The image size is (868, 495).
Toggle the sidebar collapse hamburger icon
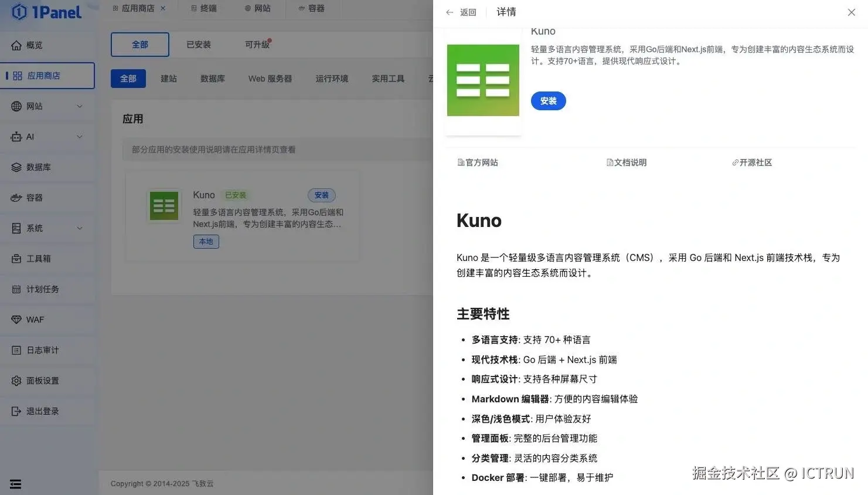[x=16, y=484]
